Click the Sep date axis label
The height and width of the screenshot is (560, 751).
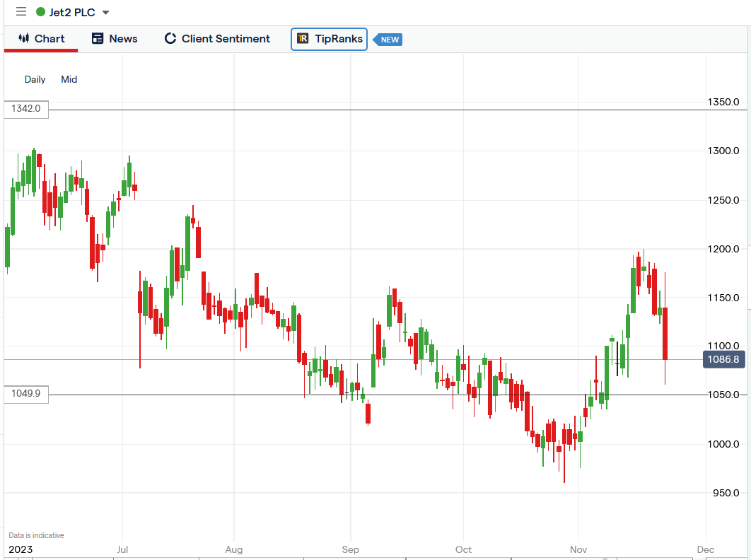(351, 549)
